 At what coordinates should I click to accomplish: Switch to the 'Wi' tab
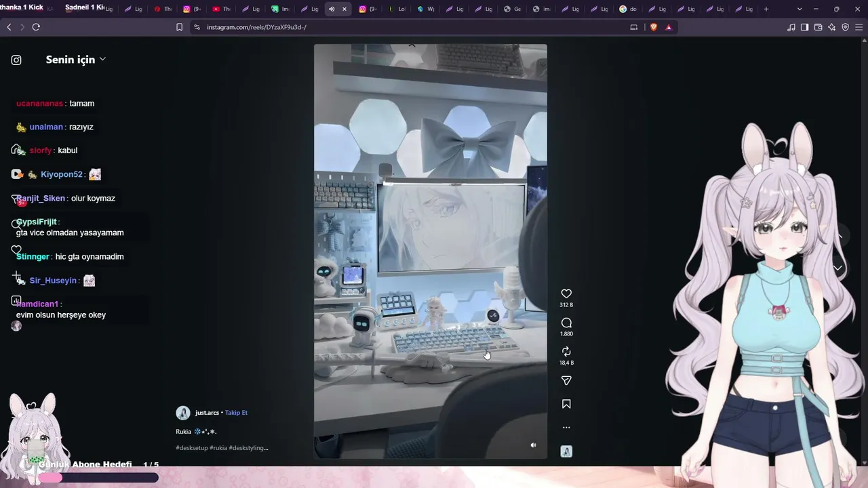coord(426,9)
